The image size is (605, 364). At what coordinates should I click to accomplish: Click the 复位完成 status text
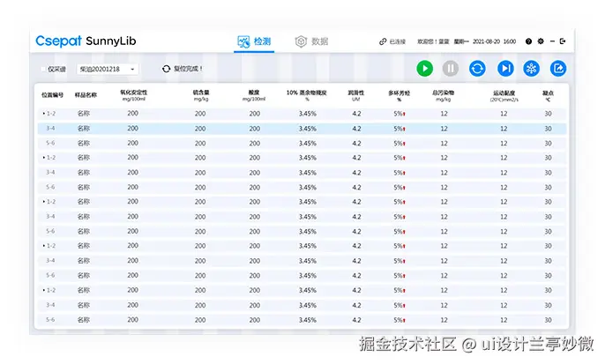[x=188, y=69]
